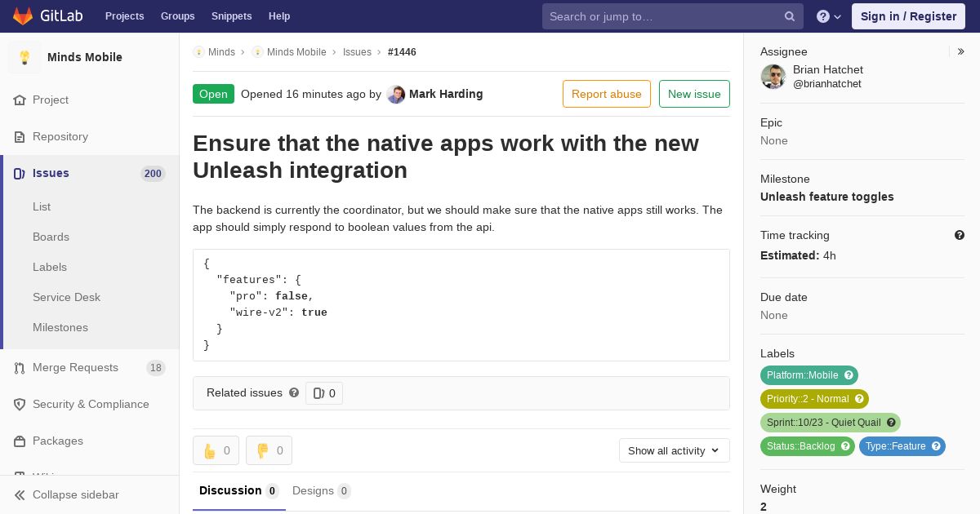Open Security & Compliance in the sidebar
Image resolution: width=980 pixels, height=514 pixels.
click(x=90, y=404)
